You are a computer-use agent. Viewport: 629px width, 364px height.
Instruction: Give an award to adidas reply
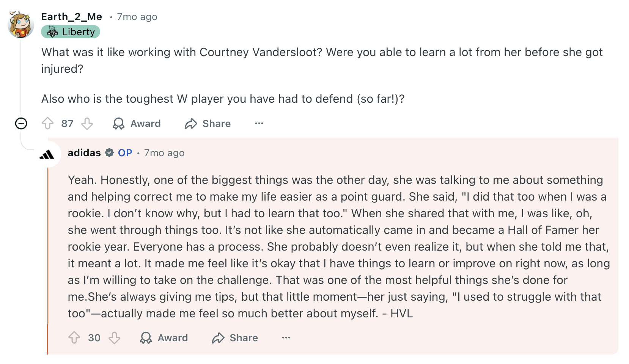tap(164, 338)
